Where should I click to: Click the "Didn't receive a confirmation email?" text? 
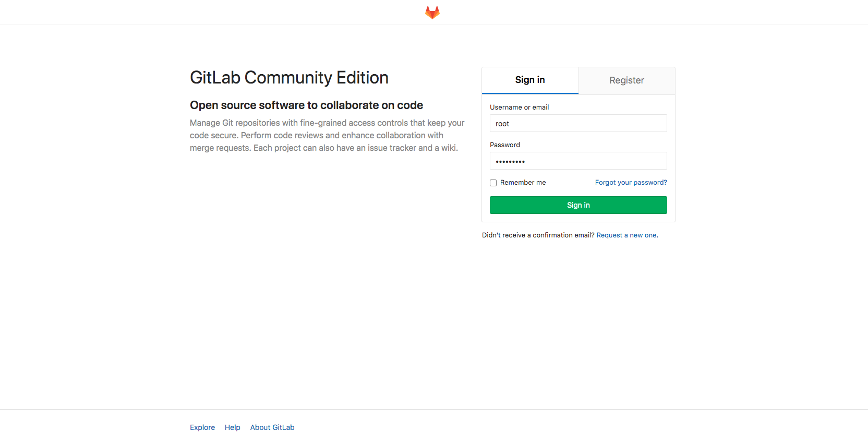(538, 235)
